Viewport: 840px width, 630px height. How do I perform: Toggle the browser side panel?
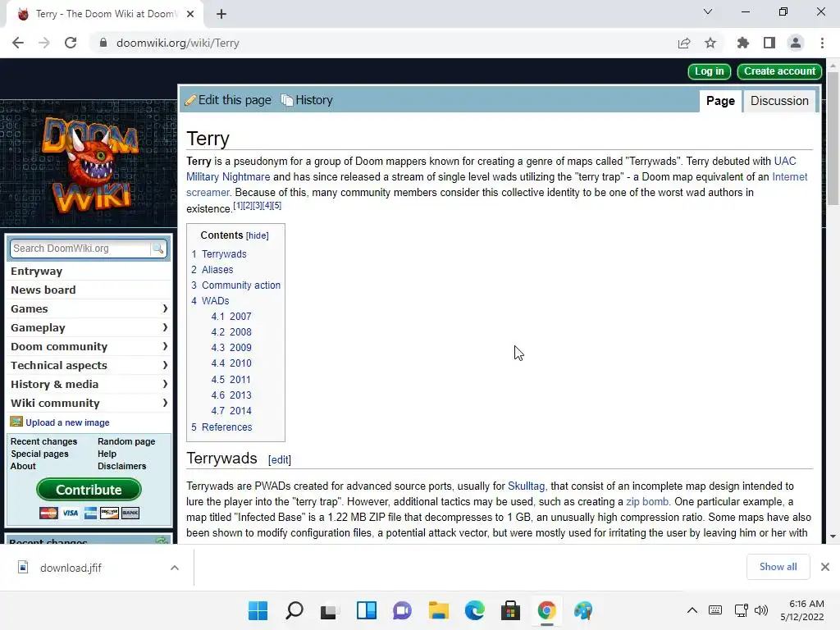click(769, 43)
